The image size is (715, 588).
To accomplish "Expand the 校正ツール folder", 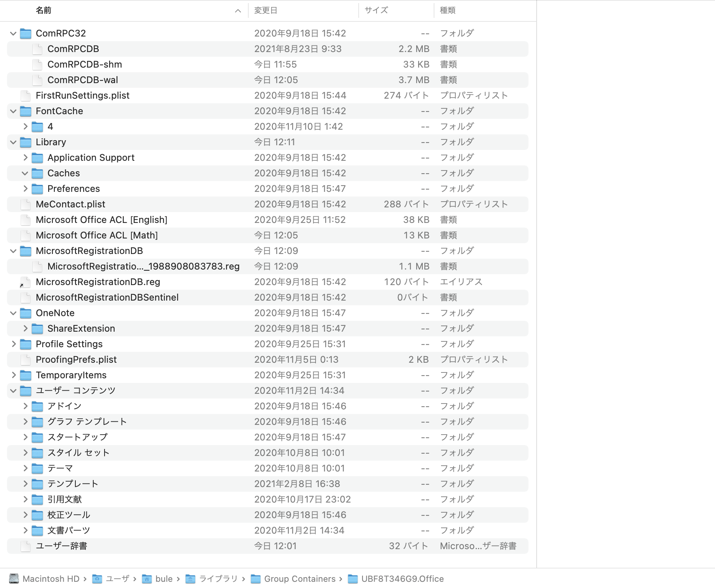I will [25, 515].
